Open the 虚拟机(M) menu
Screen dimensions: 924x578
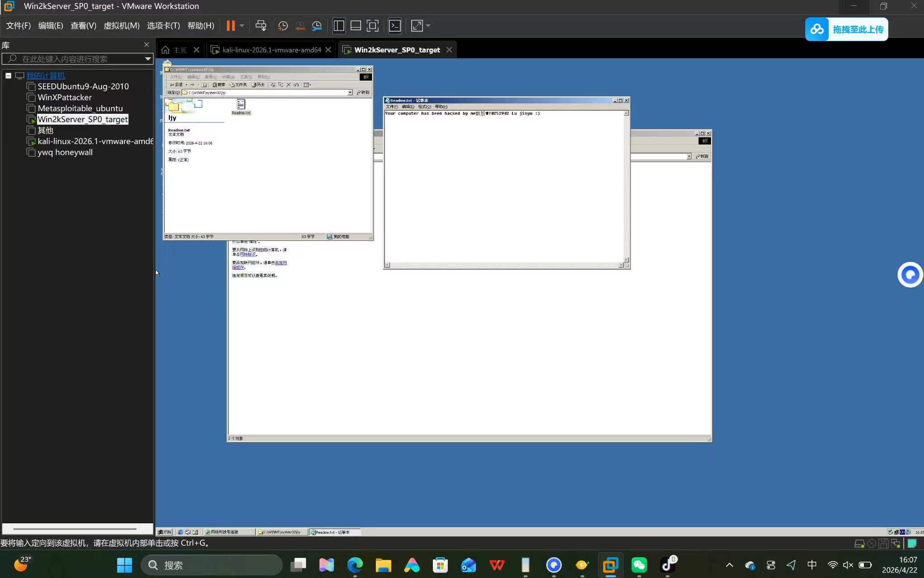point(121,26)
